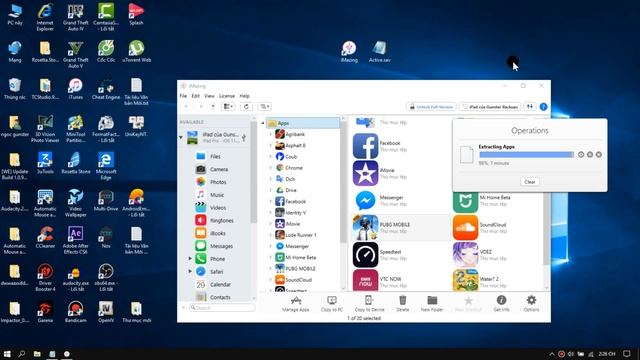Click the Cheat Engine desktop icon
This screenshot has height=360, width=640.
coord(106,89)
